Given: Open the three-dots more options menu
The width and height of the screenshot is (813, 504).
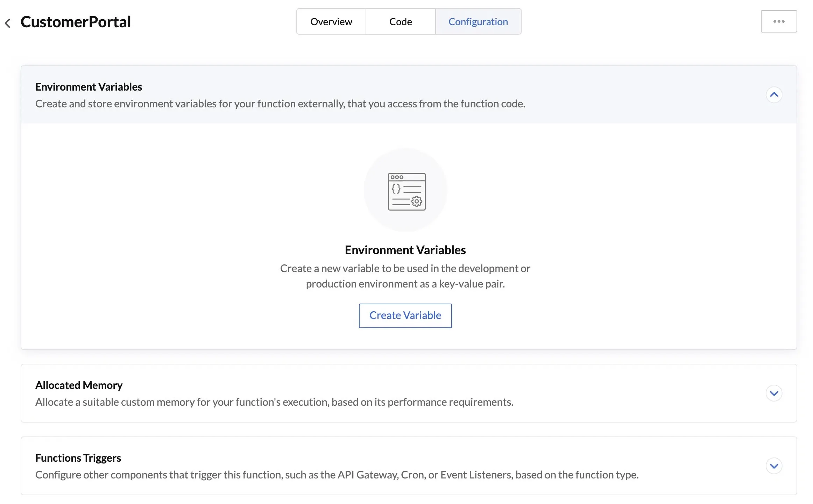Looking at the screenshot, I should [x=779, y=21].
